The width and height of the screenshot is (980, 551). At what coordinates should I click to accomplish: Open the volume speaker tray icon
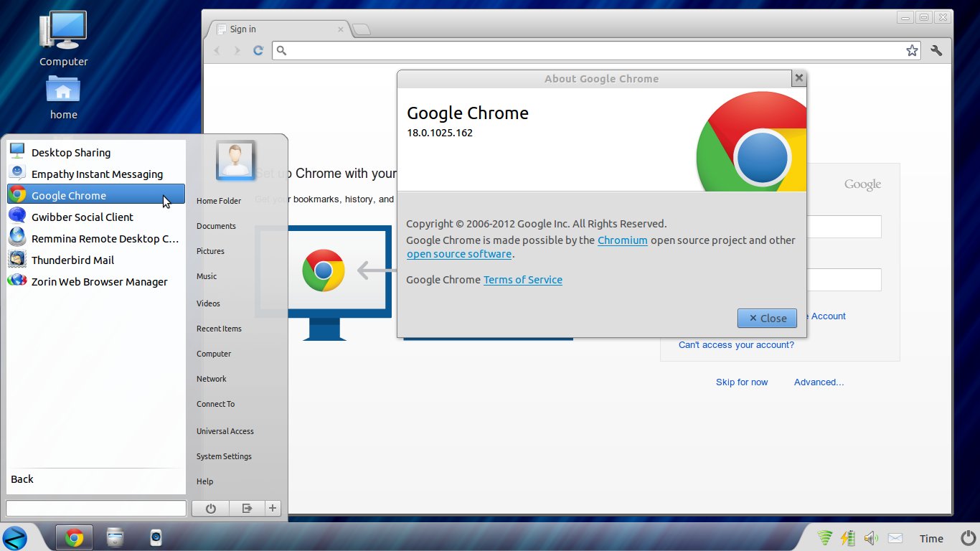(x=871, y=538)
